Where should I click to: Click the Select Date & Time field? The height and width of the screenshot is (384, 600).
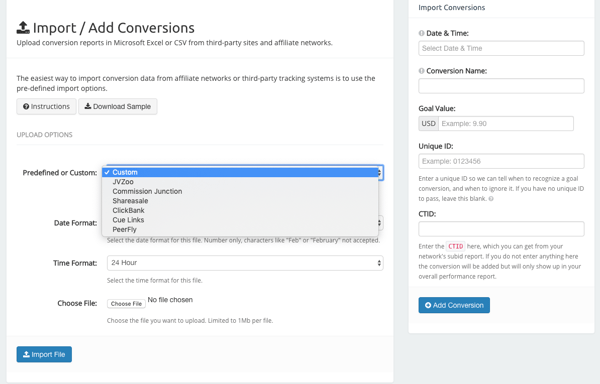(501, 48)
